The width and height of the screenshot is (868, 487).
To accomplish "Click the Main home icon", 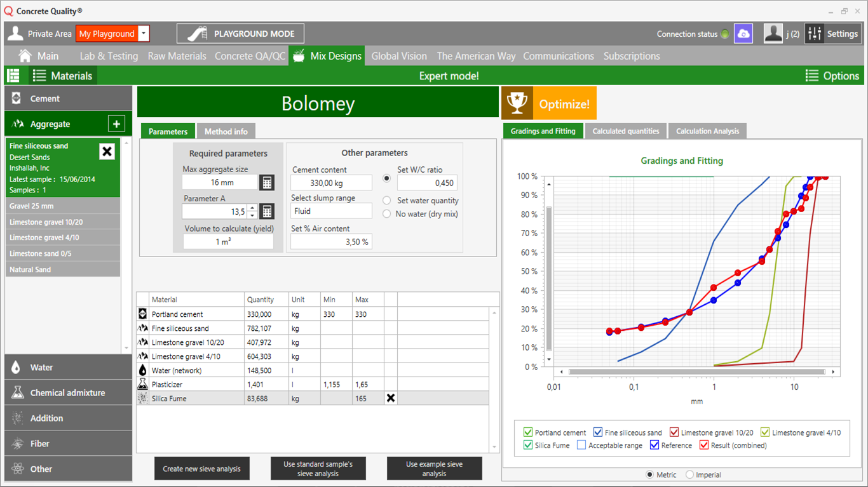I will click(25, 56).
